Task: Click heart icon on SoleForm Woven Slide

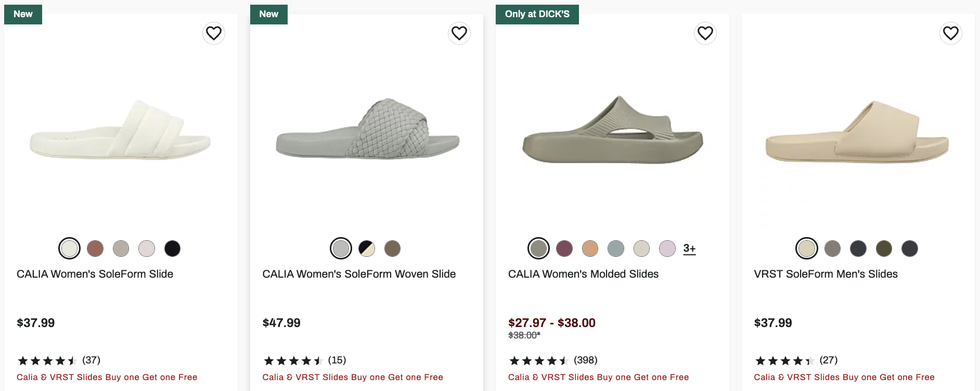Action: [x=459, y=33]
